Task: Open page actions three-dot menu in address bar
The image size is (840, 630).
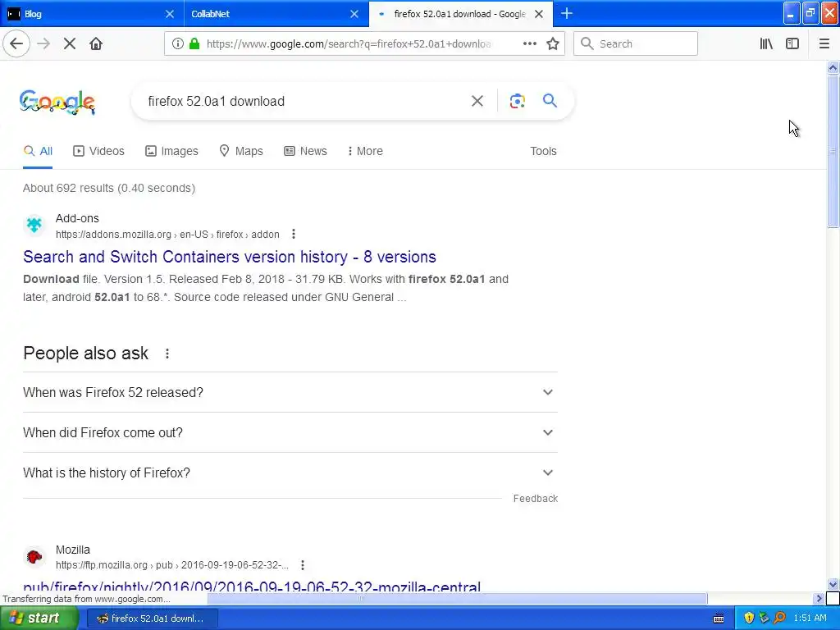Action: [x=530, y=44]
